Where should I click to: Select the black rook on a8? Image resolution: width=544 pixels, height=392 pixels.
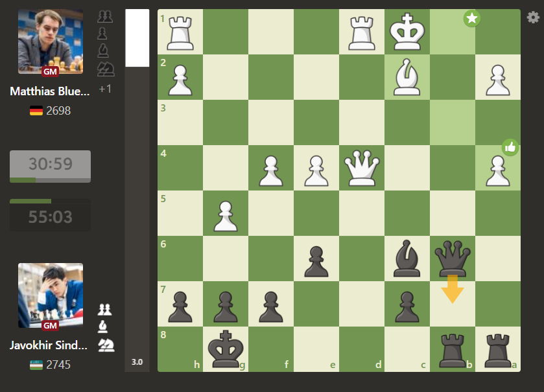click(498, 349)
